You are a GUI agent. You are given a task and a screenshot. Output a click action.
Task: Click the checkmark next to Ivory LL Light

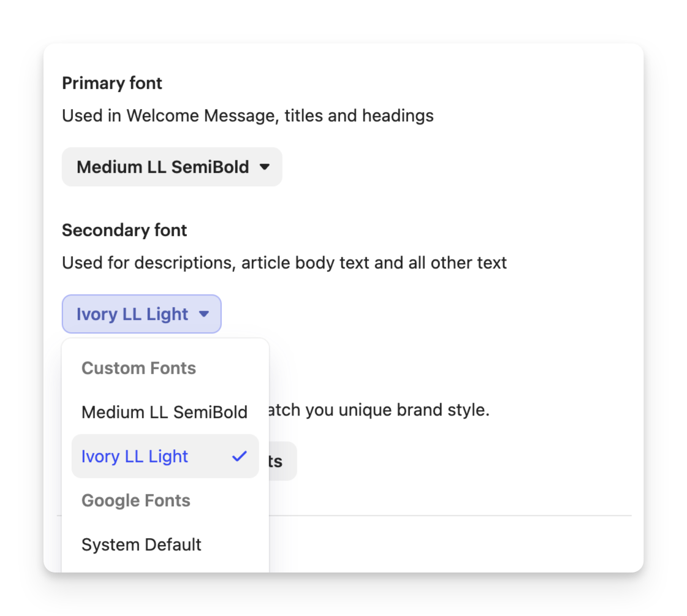coord(240,456)
